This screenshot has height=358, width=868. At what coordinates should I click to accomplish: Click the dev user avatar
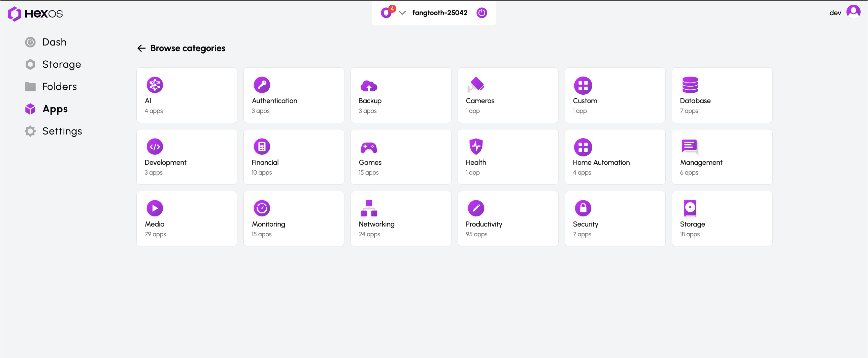pyautogui.click(x=853, y=12)
